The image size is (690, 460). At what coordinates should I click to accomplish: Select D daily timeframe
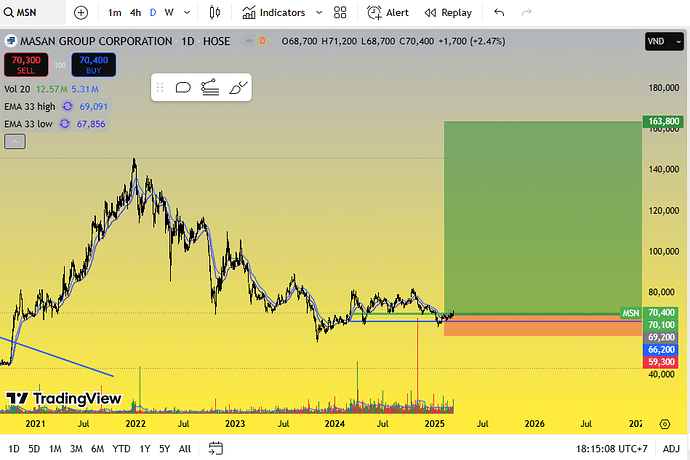(x=153, y=13)
